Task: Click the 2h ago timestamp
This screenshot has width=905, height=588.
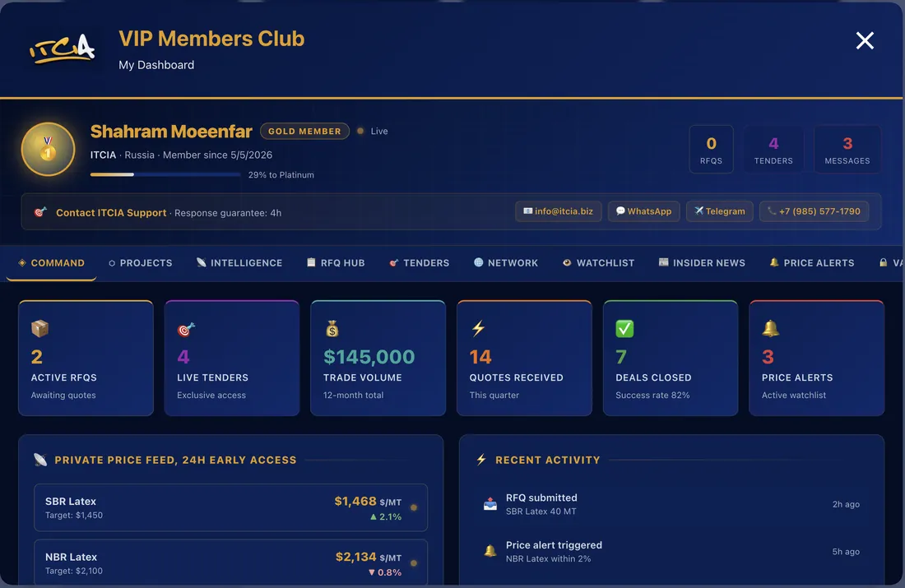Action: click(x=846, y=504)
